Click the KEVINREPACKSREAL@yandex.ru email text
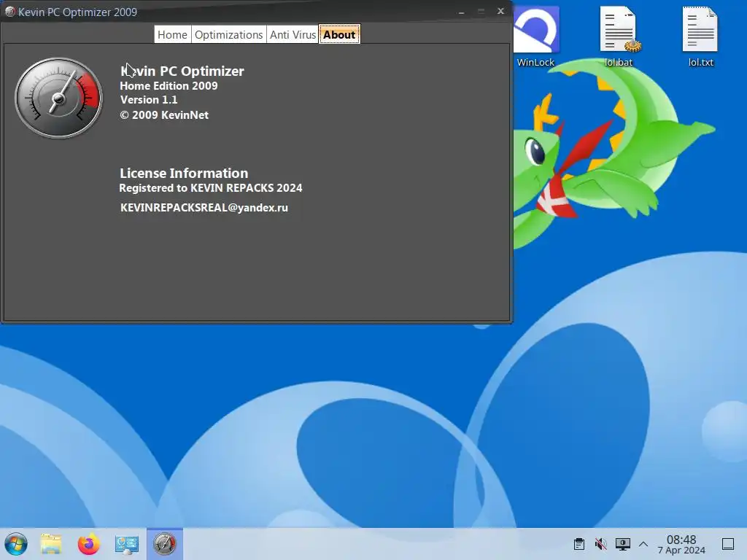This screenshot has height=560, width=747. (204, 208)
